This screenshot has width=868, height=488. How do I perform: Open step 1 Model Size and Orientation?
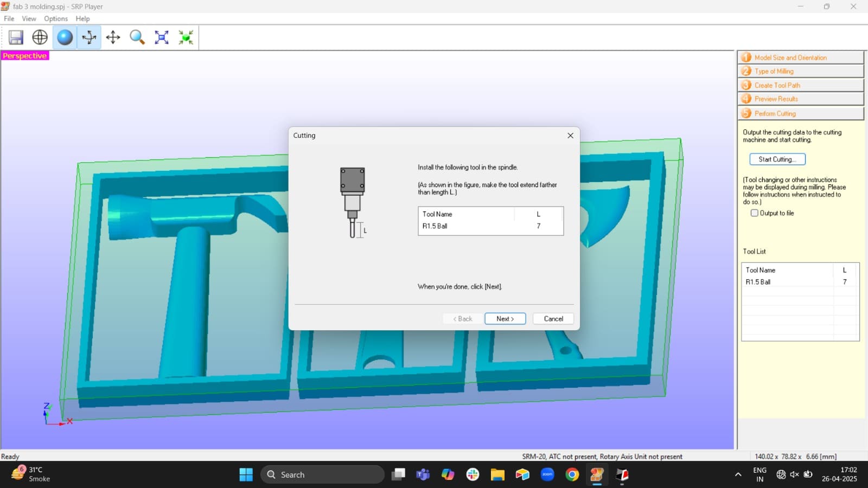tap(800, 57)
